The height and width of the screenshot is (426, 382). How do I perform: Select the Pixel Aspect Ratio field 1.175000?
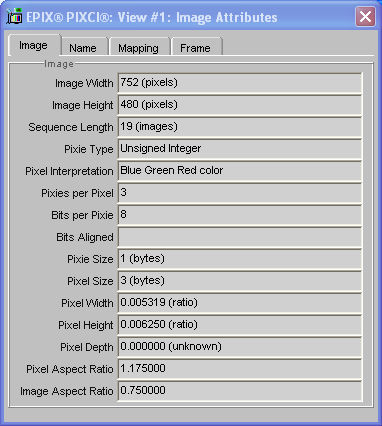(x=240, y=369)
